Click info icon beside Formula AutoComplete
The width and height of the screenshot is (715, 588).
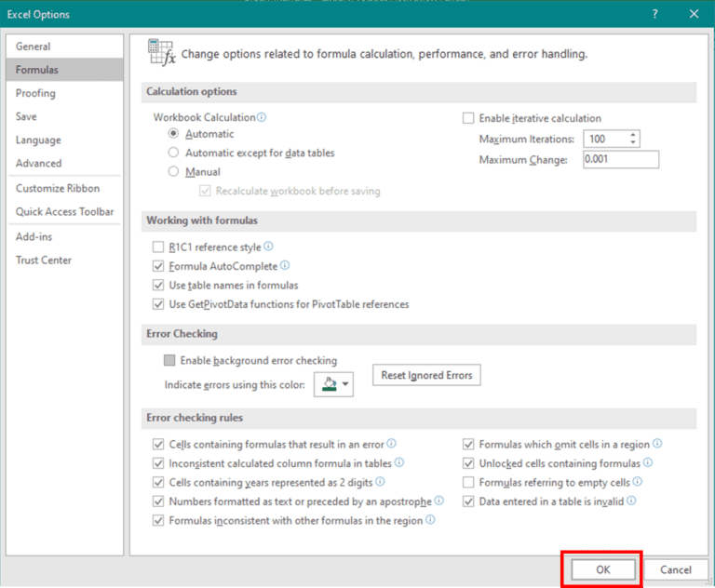coord(285,266)
